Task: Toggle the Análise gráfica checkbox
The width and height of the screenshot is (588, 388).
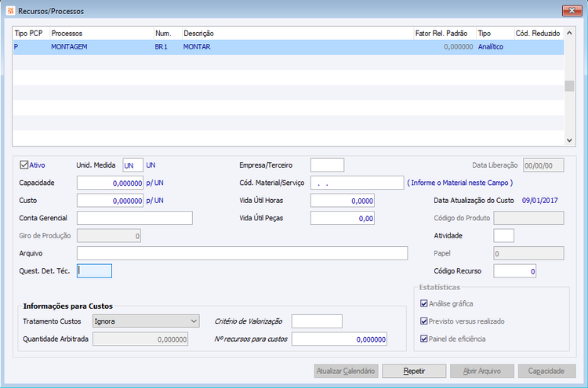Action: coord(423,303)
